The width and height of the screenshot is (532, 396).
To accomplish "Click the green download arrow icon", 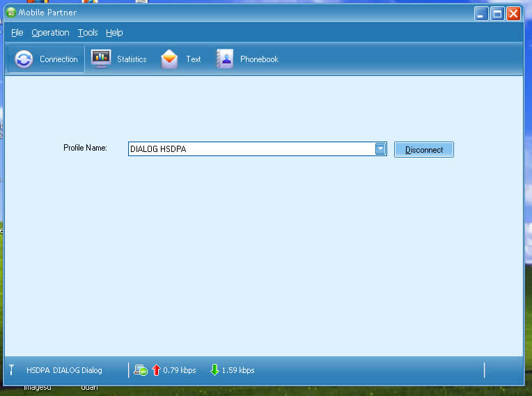I will (x=214, y=370).
